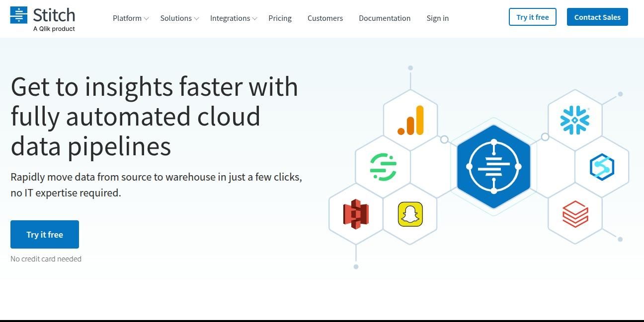
Task: Click the red Databricks layers icon
Action: coord(575,214)
